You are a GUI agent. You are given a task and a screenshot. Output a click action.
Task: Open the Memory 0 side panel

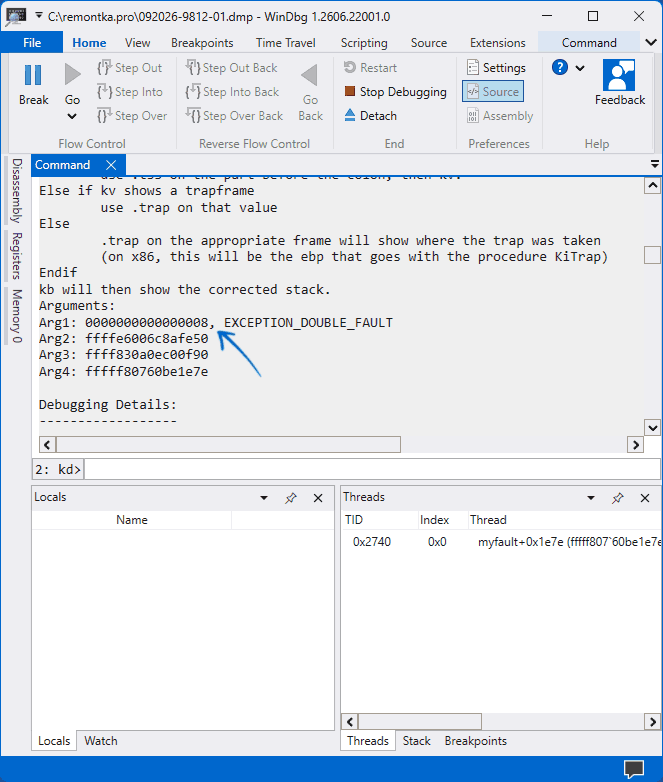coord(17,316)
